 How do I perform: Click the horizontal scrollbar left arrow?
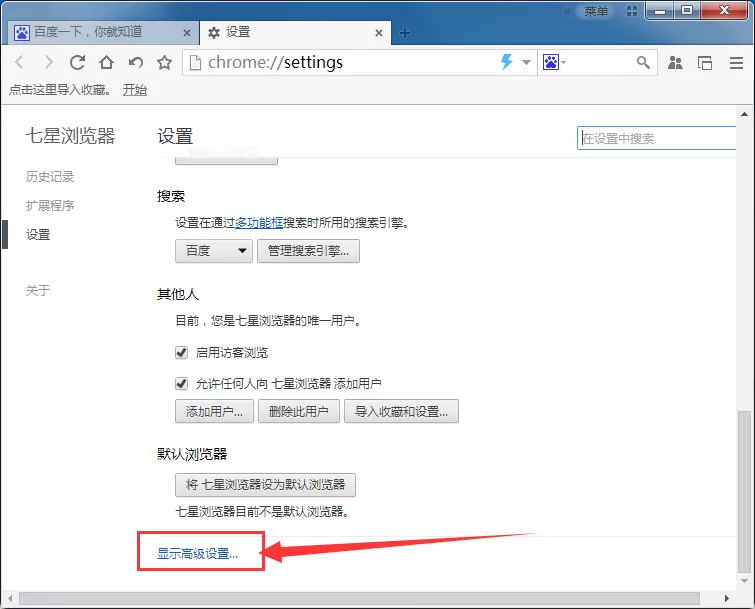[10, 598]
